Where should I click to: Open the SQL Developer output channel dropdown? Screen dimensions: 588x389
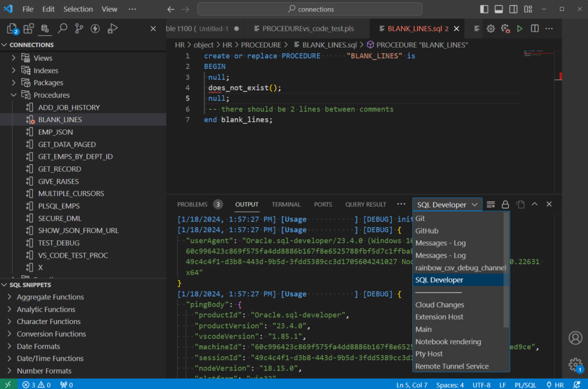(x=447, y=205)
